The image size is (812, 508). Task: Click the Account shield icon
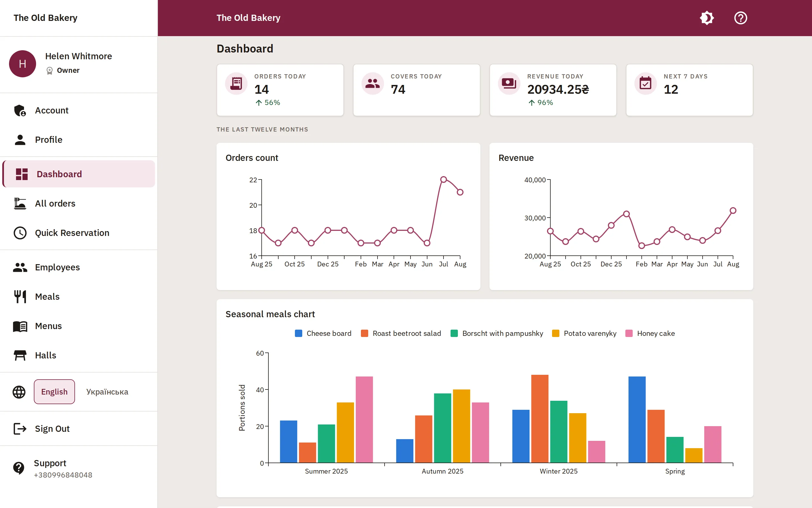click(x=20, y=110)
